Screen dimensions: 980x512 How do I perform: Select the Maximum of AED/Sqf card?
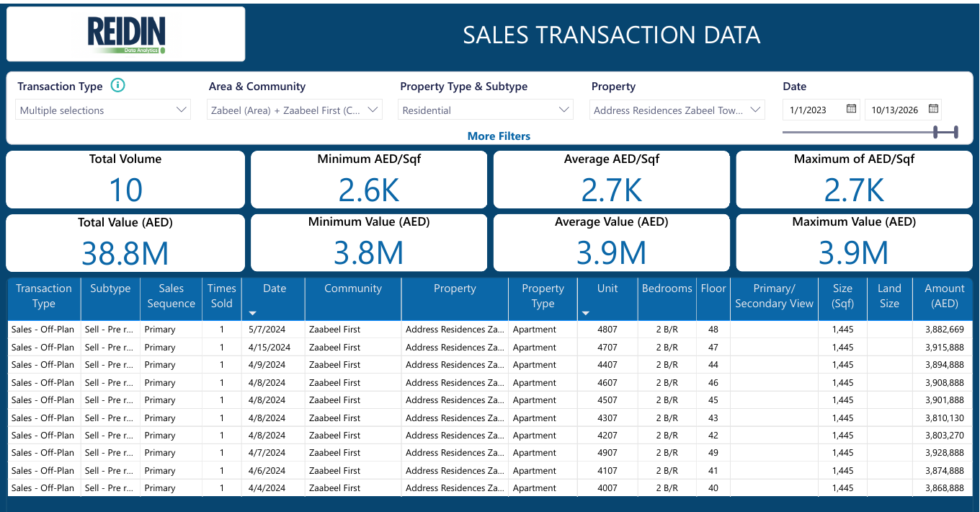[854, 180]
